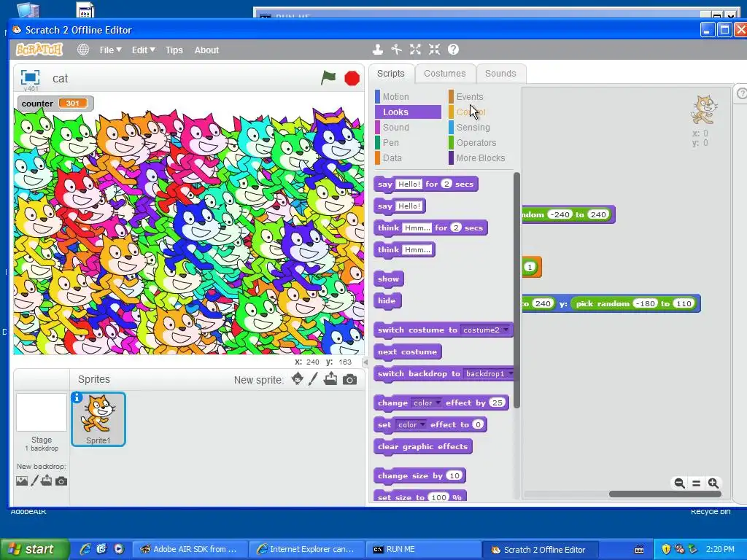Click the Block help question tool
Screen dimensions: 747x560
454,50
